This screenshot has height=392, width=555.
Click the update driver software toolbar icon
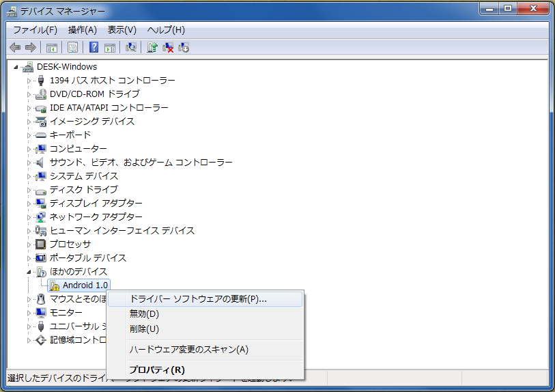pyautogui.click(x=152, y=47)
